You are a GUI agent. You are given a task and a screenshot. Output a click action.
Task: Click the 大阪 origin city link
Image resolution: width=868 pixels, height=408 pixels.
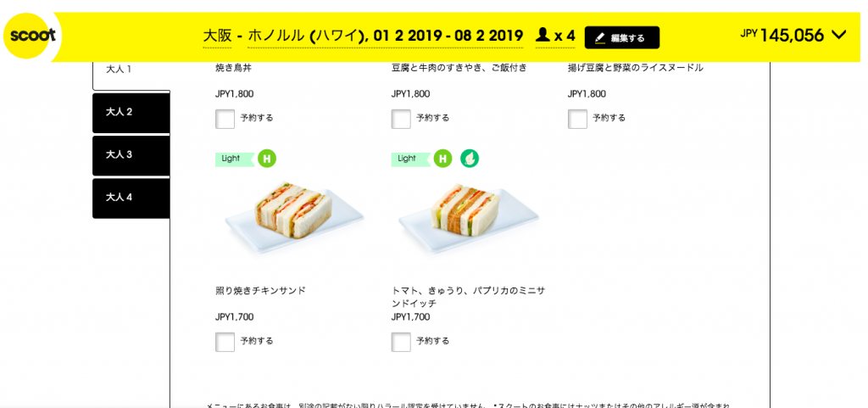click(x=217, y=36)
